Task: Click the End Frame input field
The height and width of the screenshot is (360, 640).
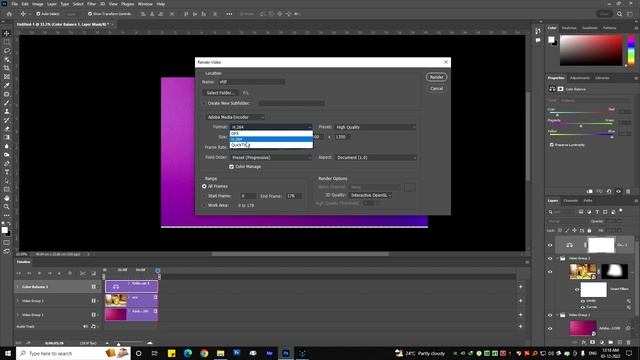Action: click(294, 196)
